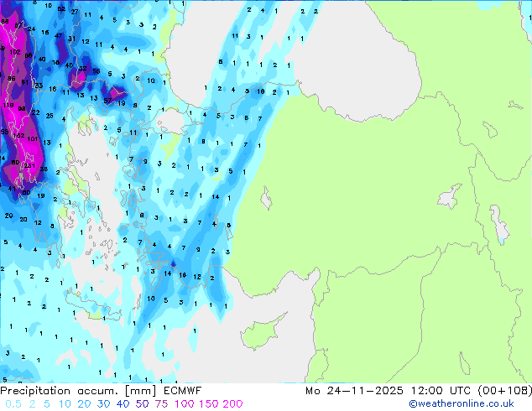Click the '41' precipitation value on map
Image resolution: width=532 pixels, height=411 pixels.
coord(13,189)
